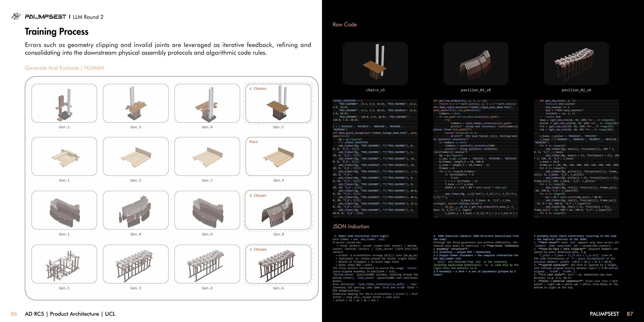Select the bed Gen.2 thumbnail
Image resolution: width=644 pixels, height=322 pixels.
click(136, 157)
